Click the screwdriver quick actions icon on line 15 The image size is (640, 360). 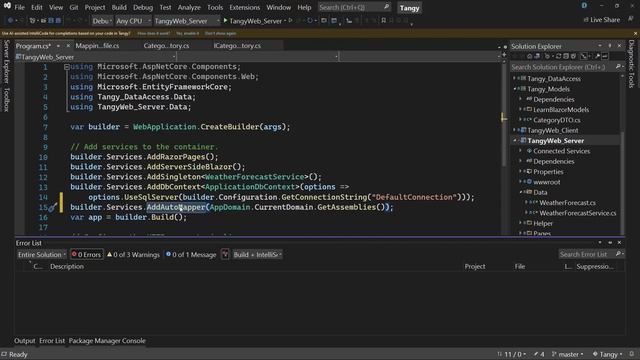[x=52, y=208]
